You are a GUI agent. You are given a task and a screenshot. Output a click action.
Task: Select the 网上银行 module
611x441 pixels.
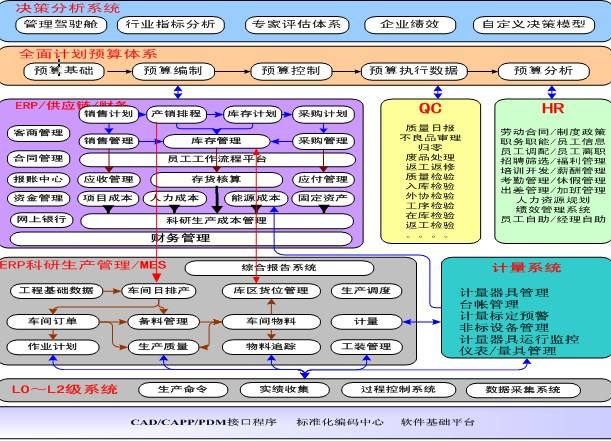37,219
